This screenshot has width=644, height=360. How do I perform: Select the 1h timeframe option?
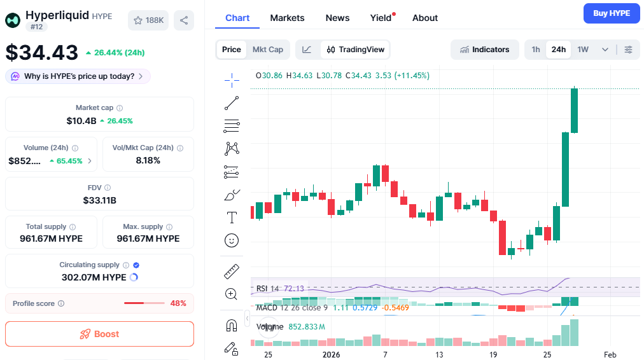pos(536,50)
